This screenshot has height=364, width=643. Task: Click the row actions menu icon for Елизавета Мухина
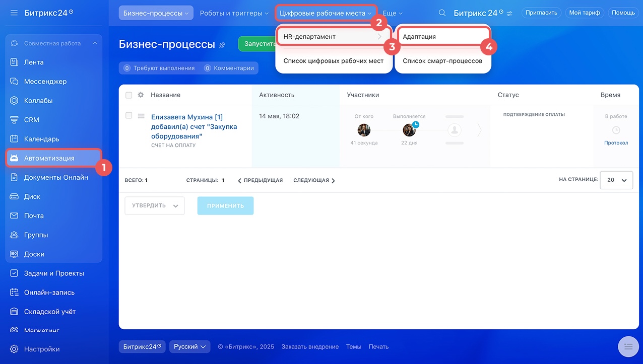[x=141, y=116]
